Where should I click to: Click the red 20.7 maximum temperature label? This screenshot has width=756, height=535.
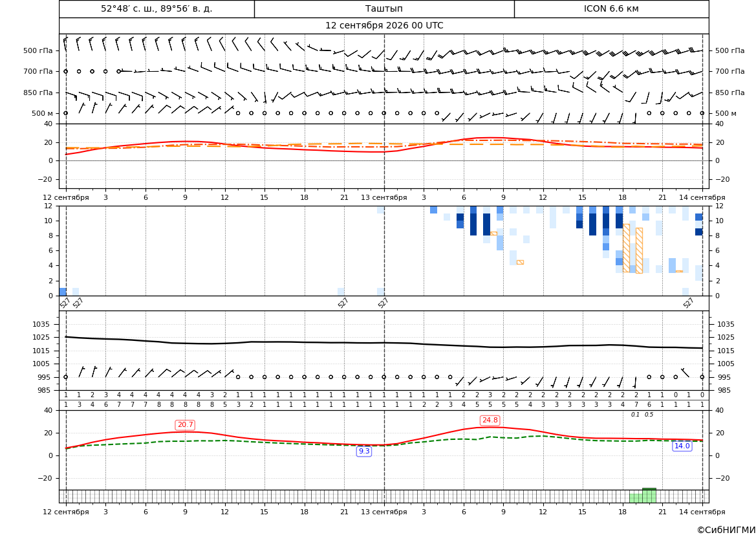[x=185, y=425]
